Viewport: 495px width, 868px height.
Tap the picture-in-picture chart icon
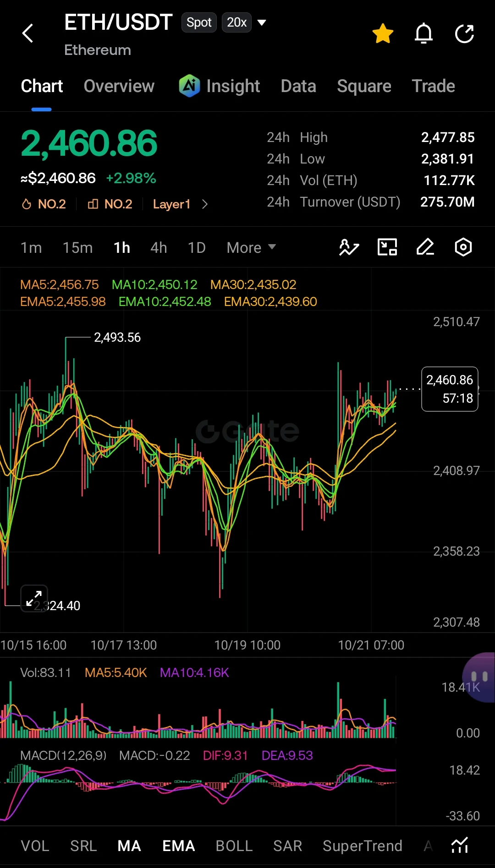coord(387,247)
